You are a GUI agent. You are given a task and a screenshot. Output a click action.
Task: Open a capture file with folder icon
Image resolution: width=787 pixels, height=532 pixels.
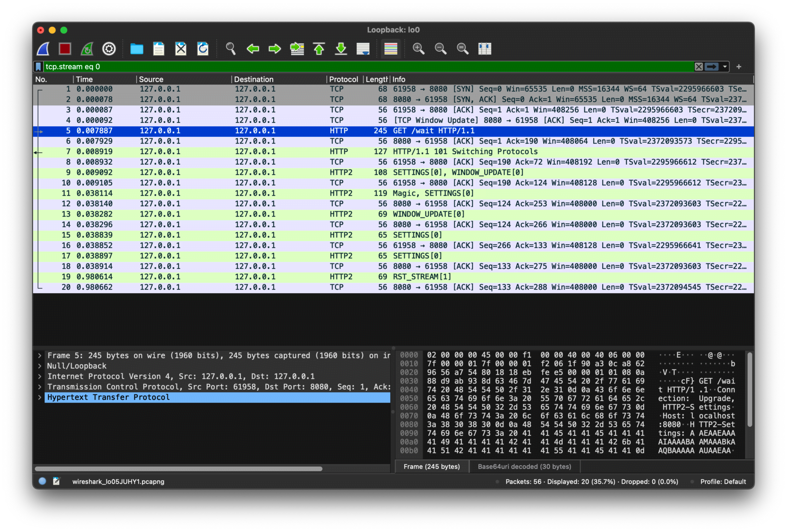click(137, 49)
